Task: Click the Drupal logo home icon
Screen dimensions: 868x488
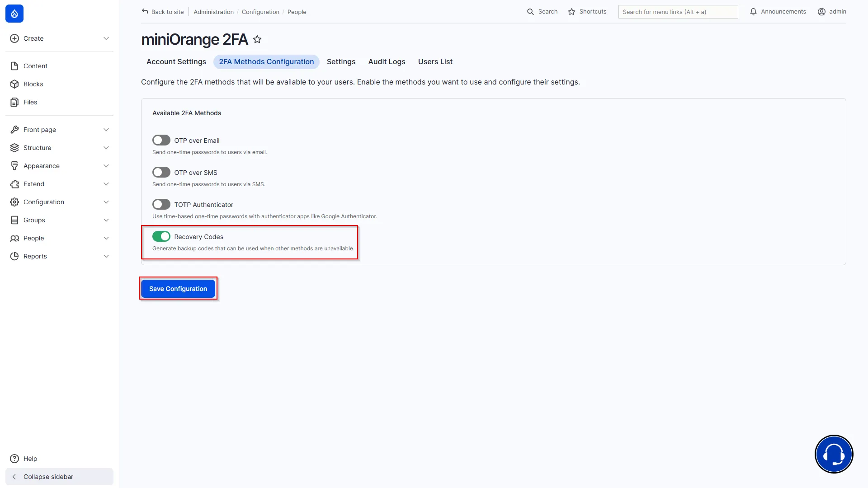Action: (x=14, y=14)
